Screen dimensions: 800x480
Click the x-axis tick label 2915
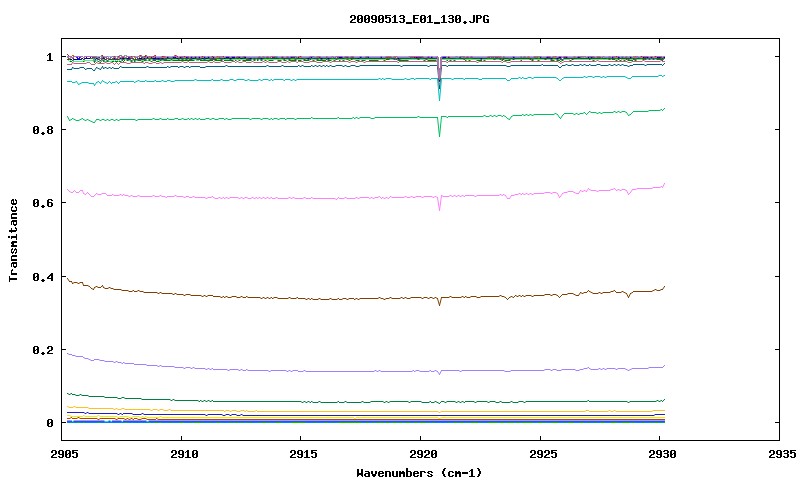click(x=303, y=454)
